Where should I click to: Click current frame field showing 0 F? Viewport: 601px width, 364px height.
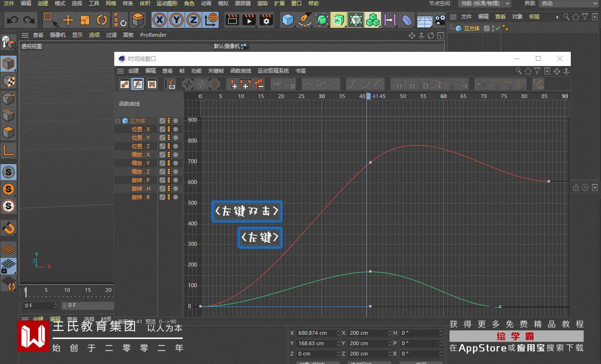(41, 306)
